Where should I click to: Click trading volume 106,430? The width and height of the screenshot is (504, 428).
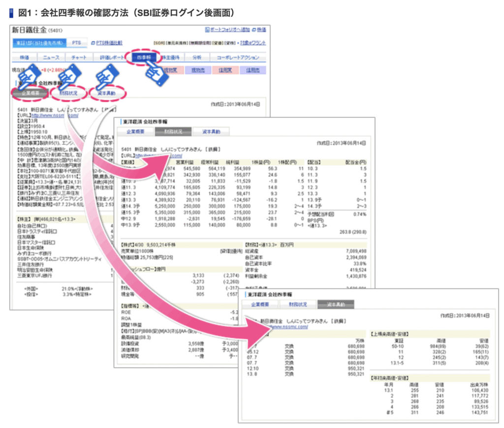(479, 391)
